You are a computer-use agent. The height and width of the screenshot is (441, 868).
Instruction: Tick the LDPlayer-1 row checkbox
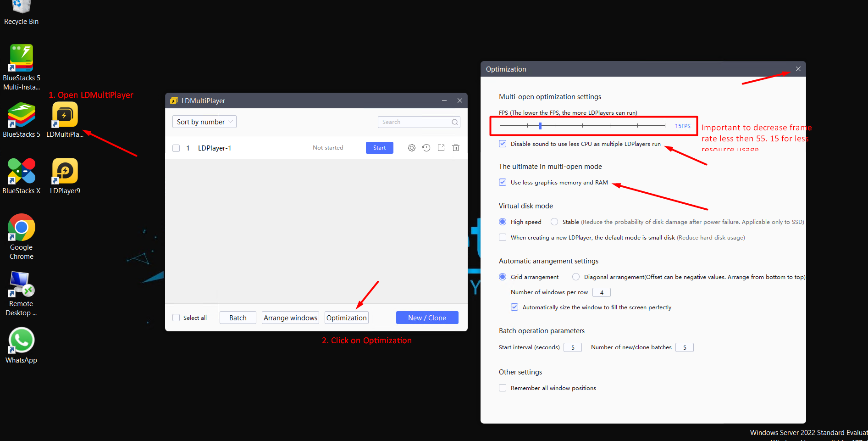pyautogui.click(x=176, y=148)
